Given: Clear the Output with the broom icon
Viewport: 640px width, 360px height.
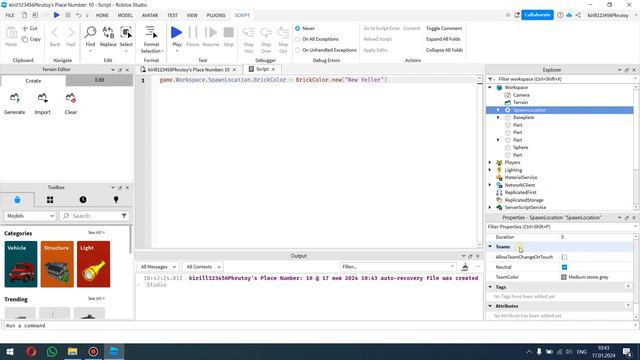Looking at the screenshot, I should tap(464, 267).
